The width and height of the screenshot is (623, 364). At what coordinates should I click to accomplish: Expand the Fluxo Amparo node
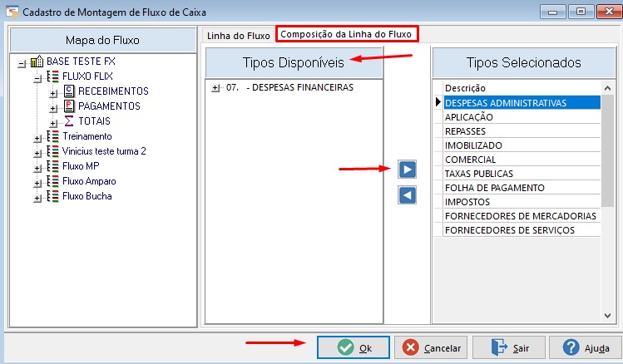coord(37,184)
